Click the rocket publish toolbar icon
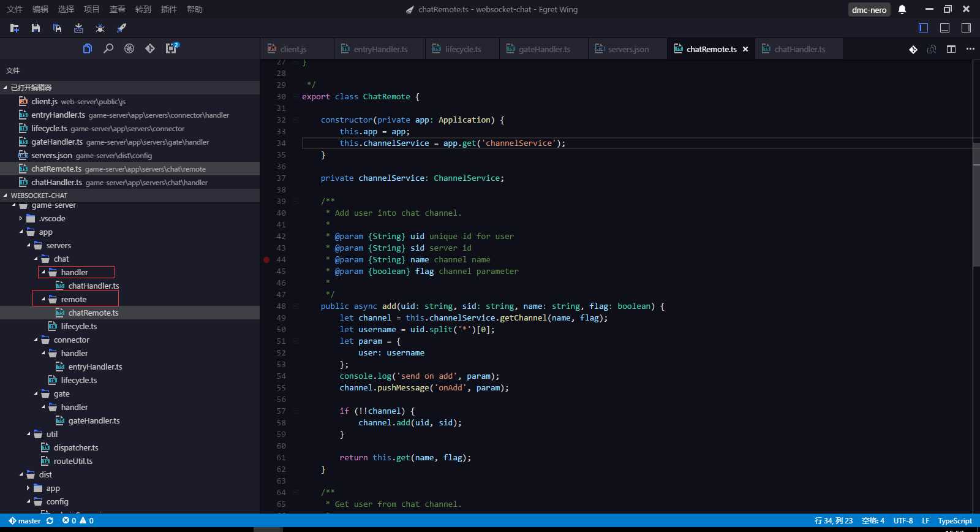 pos(121,28)
